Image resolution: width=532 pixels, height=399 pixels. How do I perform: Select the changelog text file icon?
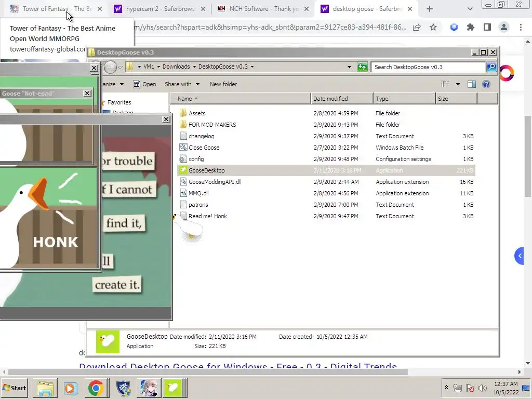(x=183, y=136)
